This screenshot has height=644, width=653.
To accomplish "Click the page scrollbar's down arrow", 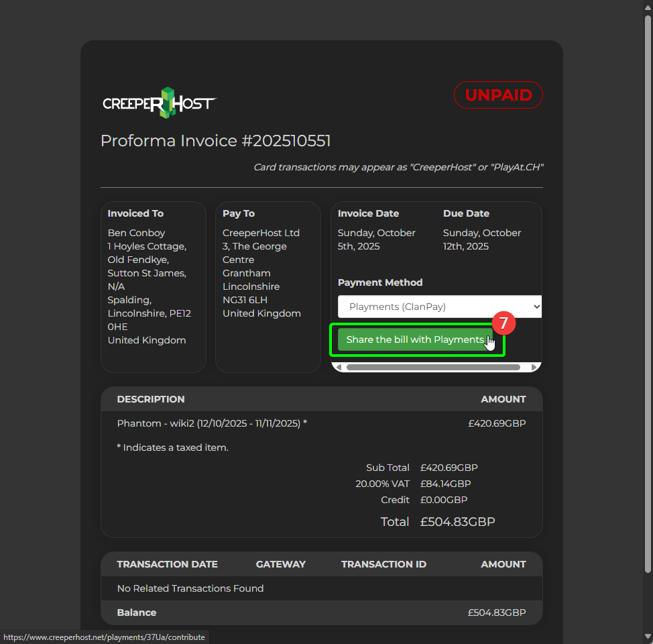I will click(648, 637).
